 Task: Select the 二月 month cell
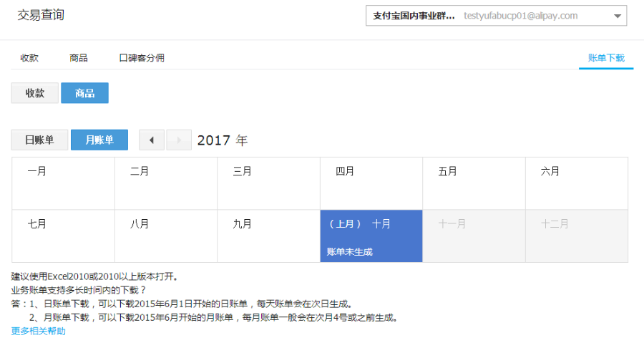[x=166, y=183]
